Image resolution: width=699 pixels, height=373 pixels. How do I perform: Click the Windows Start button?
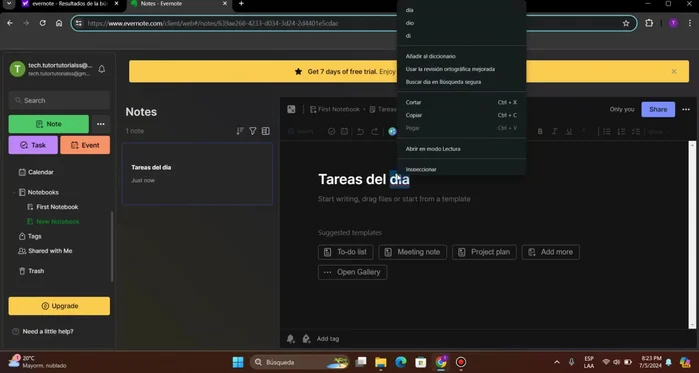pyautogui.click(x=238, y=362)
